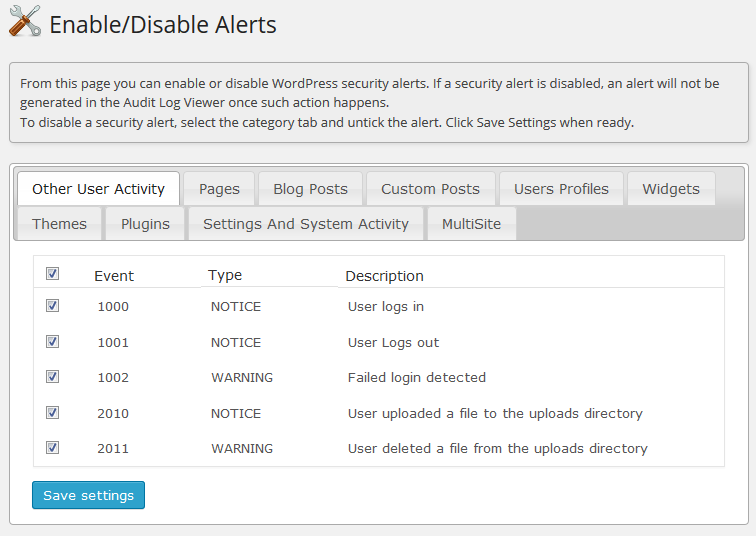Click the Event column header
Screen dimensions: 756x536
click(x=114, y=276)
